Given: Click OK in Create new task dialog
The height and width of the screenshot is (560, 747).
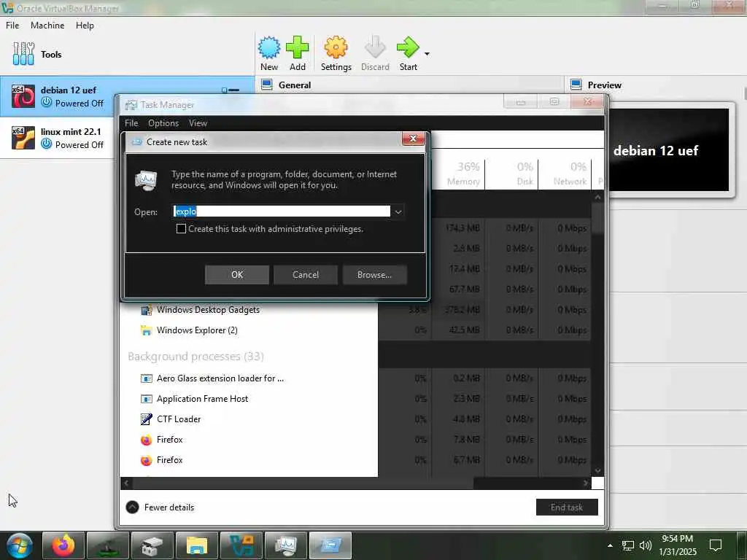Looking at the screenshot, I should click(237, 275).
